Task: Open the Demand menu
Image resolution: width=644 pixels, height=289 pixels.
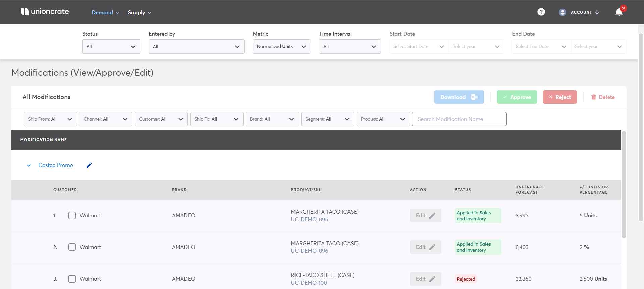Action: pyautogui.click(x=105, y=13)
